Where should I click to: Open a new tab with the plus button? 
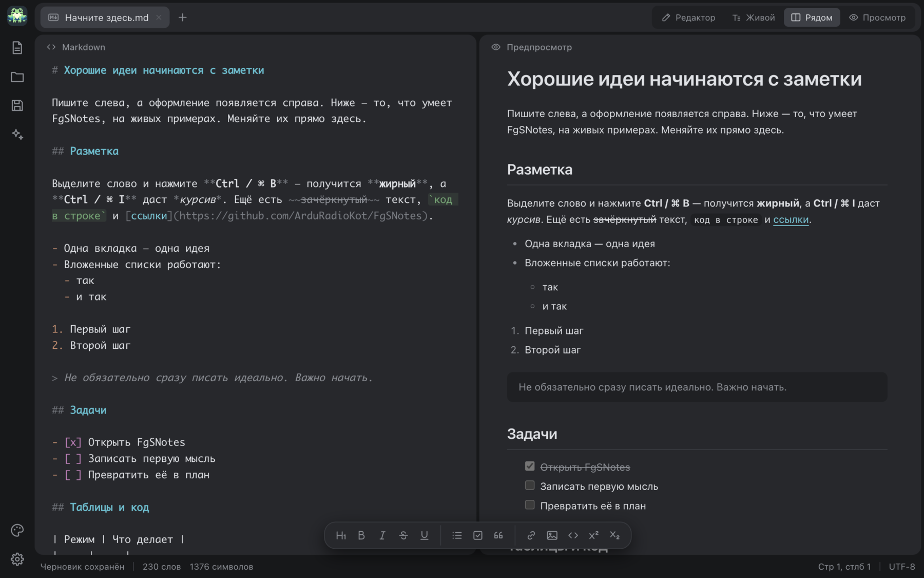tap(183, 17)
